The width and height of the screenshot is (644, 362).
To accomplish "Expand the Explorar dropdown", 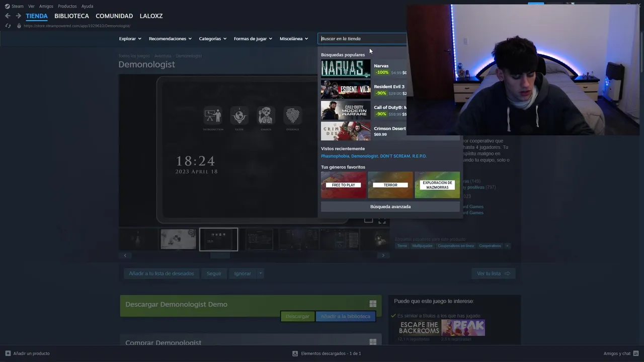I will point(130,39).
